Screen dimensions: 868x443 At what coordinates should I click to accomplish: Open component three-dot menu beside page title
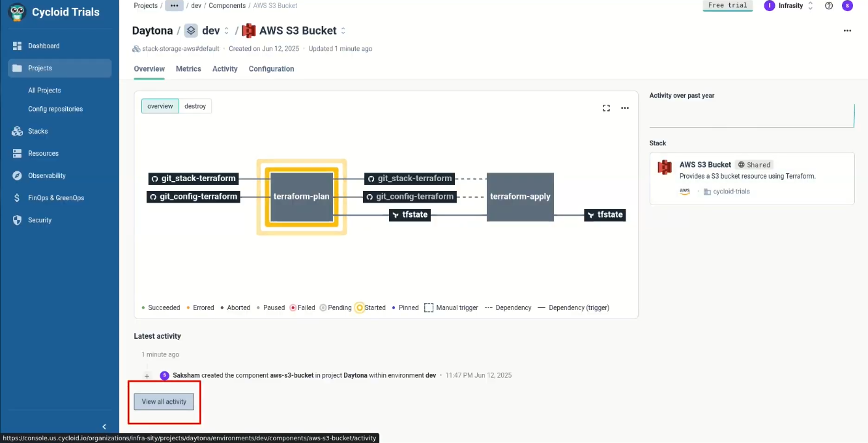point(847,31)
